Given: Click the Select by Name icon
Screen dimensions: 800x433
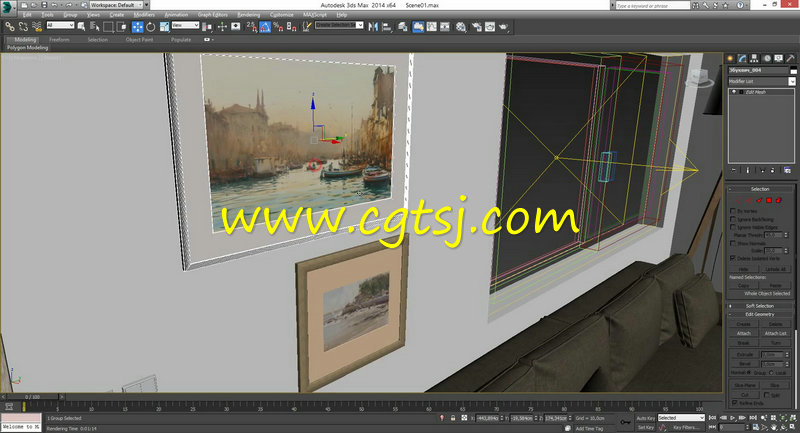Looking at the screenshot, I should click(95, 27).
